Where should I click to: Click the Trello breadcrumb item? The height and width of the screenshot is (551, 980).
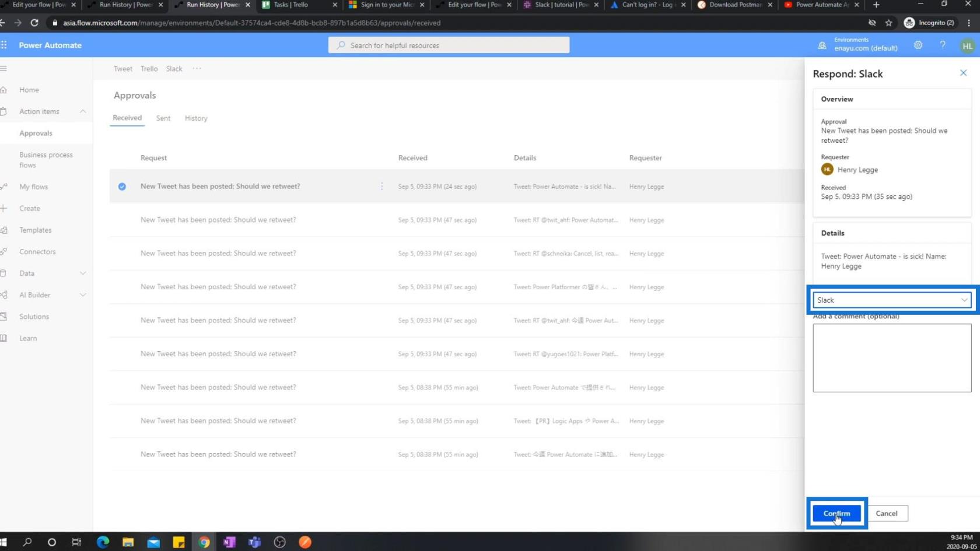click(149, 68)
